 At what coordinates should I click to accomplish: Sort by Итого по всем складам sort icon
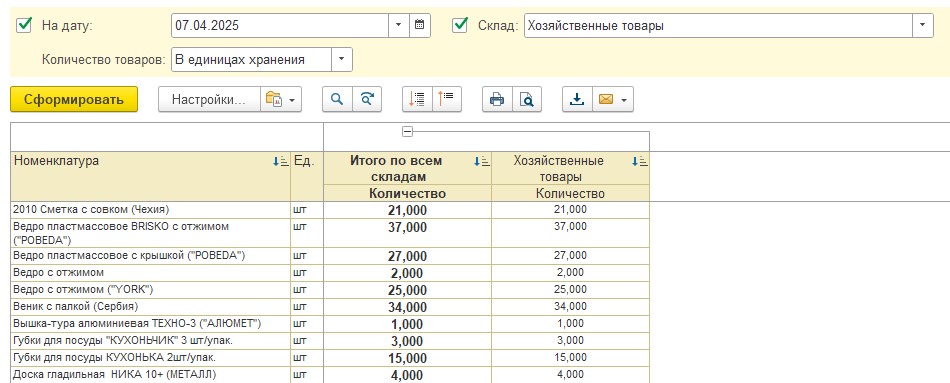pyautogui.click(x=481, y=162)
